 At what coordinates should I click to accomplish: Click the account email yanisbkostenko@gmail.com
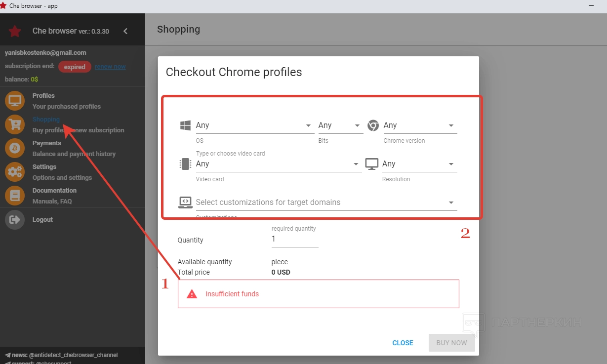click(45, 53)
